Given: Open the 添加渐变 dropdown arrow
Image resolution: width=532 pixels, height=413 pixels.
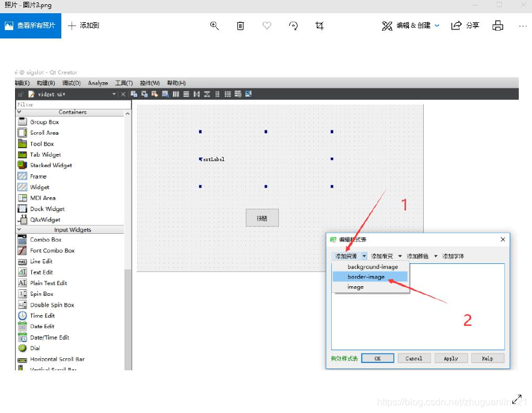Looking at the screenshot, I should (x=400, y=256).
